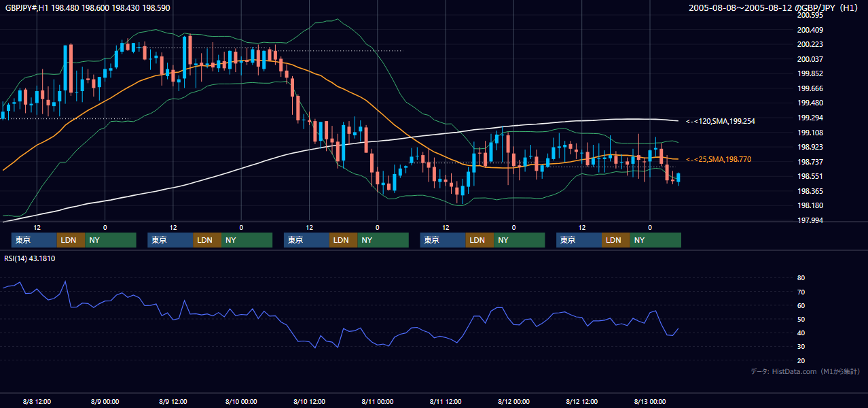Select the 25 SMA label 198.770

pos(719,159)
